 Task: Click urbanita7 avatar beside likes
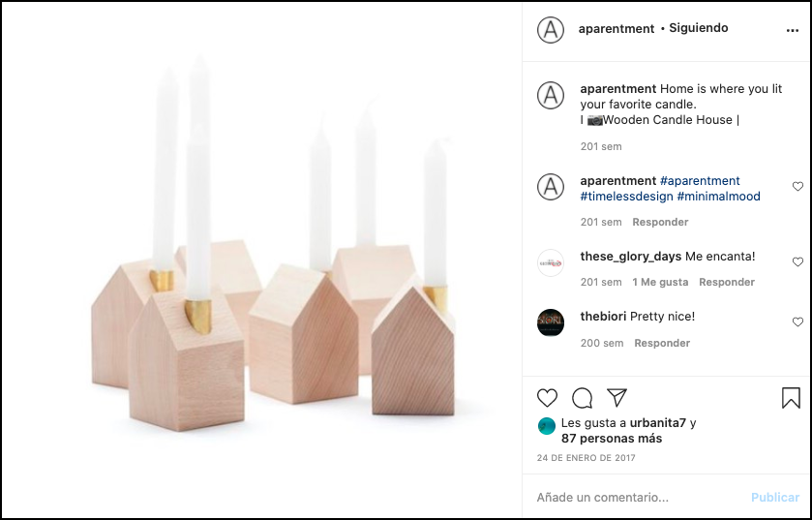pyautogui.click(x=547, y=426)
